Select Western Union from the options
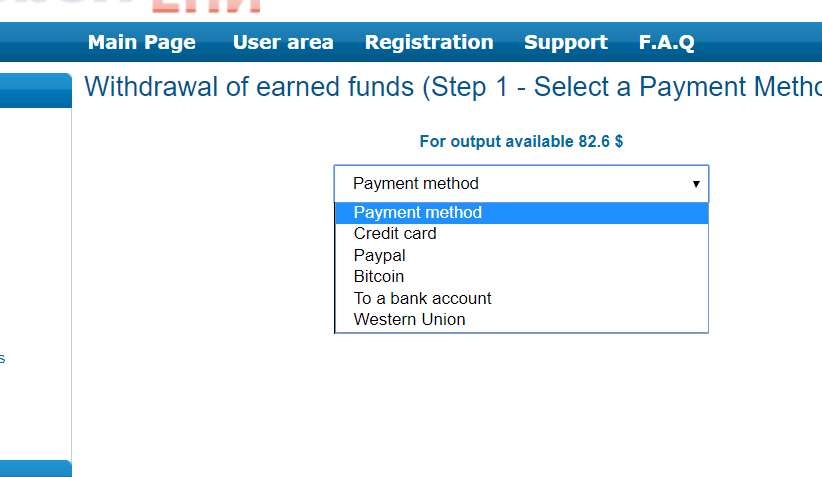Viewport: 822px width, 477px height. 410,320
